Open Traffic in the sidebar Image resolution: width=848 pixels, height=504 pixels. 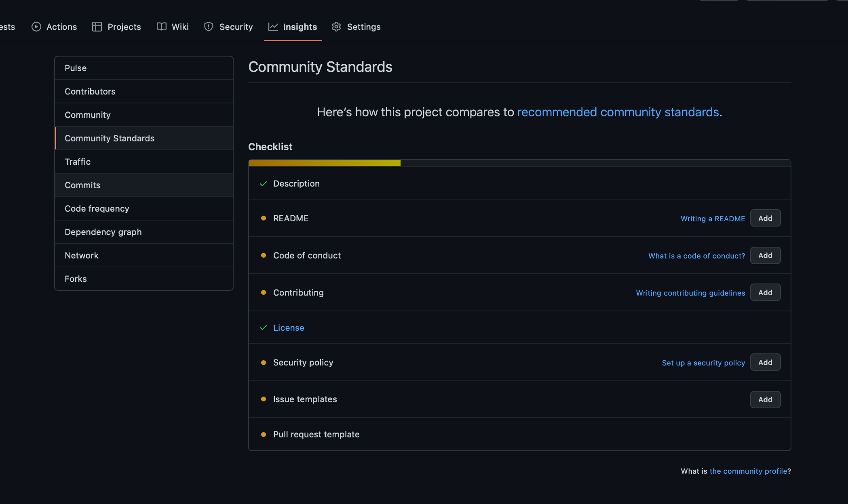[144, 162]
